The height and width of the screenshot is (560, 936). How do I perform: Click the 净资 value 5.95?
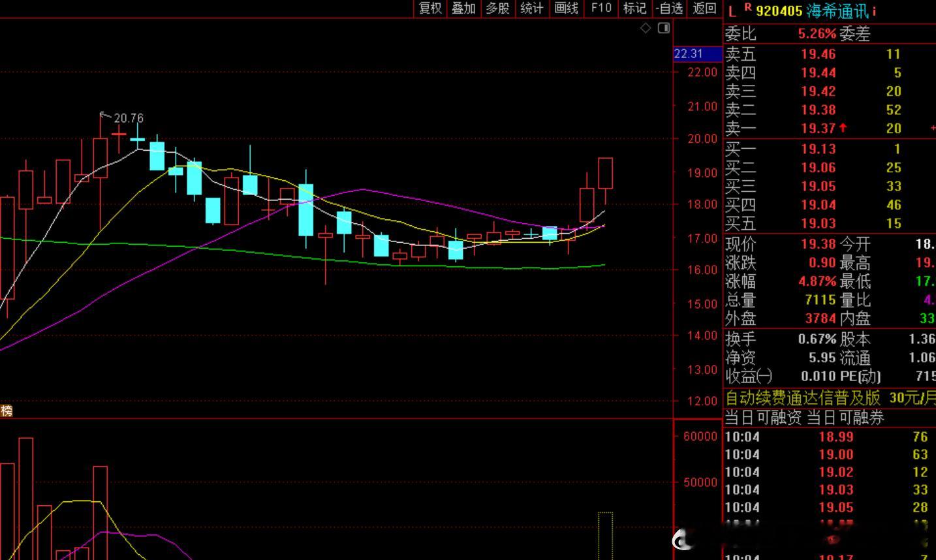[822, 358]
